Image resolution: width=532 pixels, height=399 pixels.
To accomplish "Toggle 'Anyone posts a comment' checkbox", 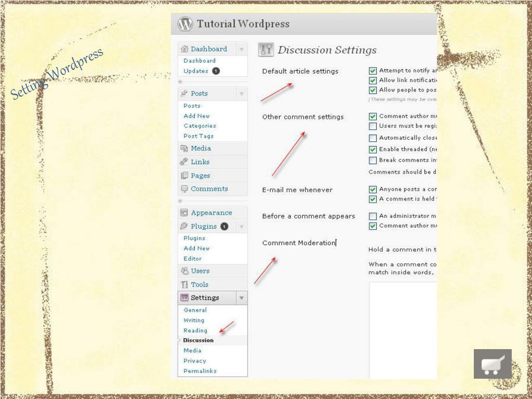I will point(373,189).
